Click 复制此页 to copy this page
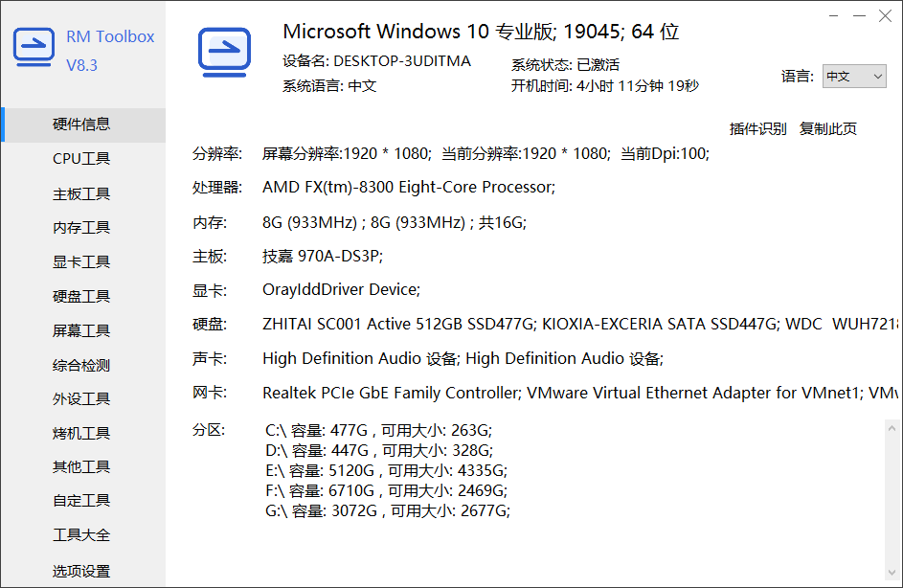The width and height of the screenshot is (903, 588). pyautogui.click(x=828, y=128)
